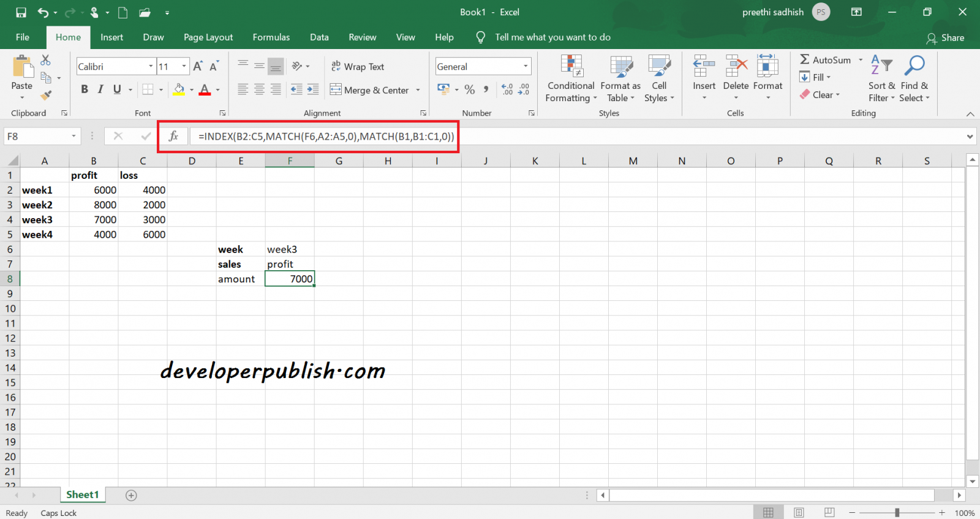Open the font name dropdown showing Calibri
The width and height of the screenshot is (980, 519).
151,66
